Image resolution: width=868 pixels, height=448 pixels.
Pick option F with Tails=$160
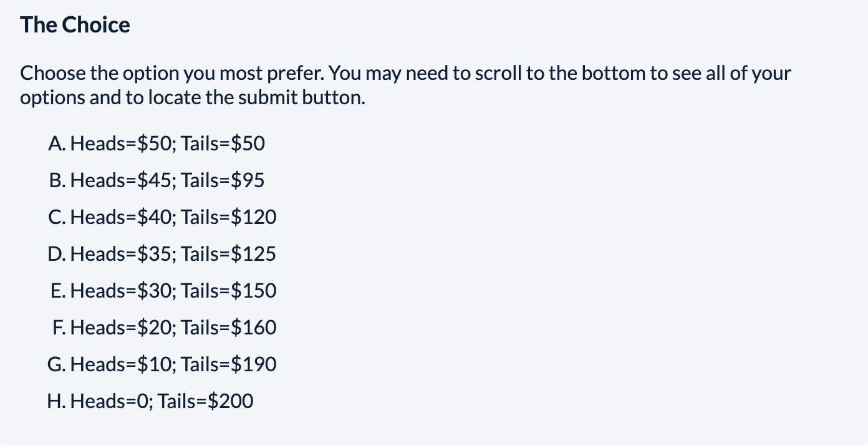coord(164,328)
